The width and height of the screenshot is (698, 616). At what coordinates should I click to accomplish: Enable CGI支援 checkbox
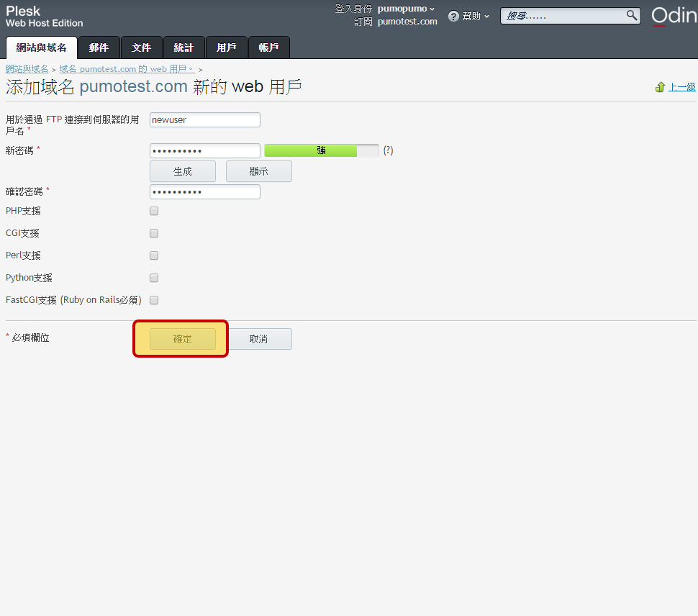[x=154, y=233]
